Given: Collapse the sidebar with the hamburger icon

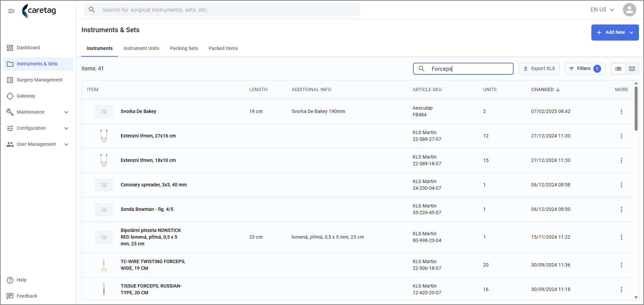Looking at the screenshot, I should tap(11, 11).
